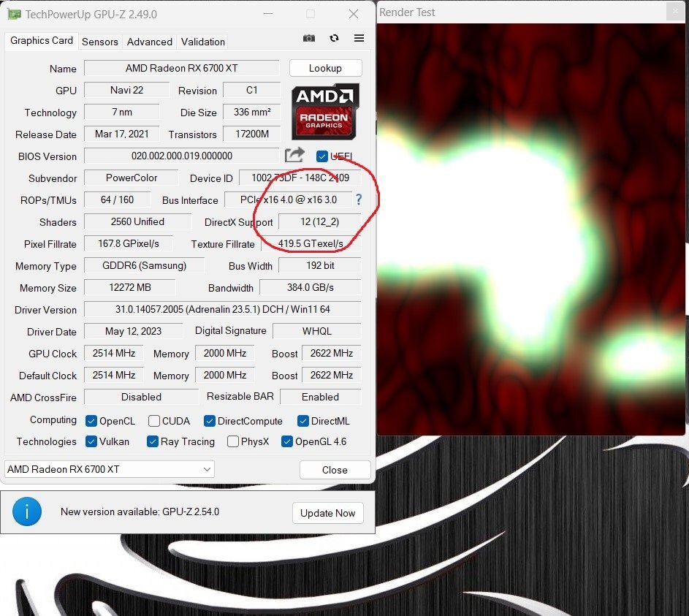Click the Die Size field 336 mm²
Image resolution: width=689 pixels, height=616 pixels.
pos(252,112)
